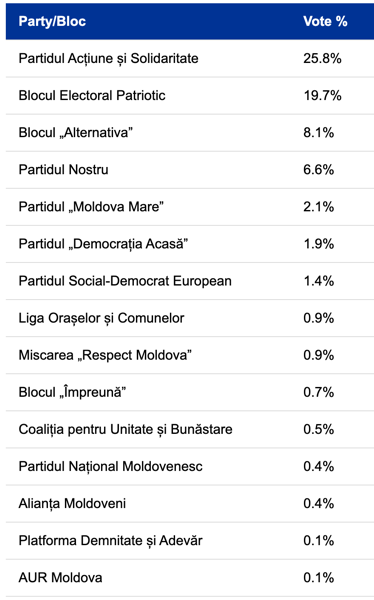Select the Alianța Moldoveni row

coord(190,504)
